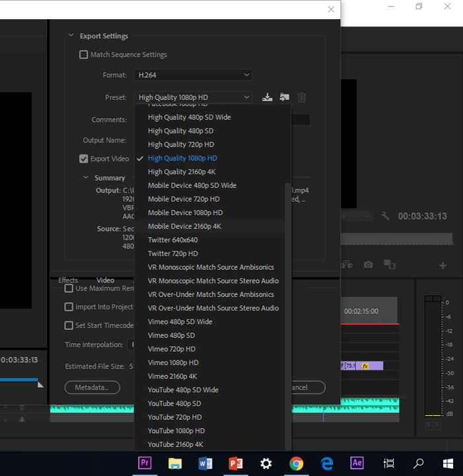463x476 pixels.
Task: Click the wrench settings icon near timecode
Action: [x=385, y=216]
